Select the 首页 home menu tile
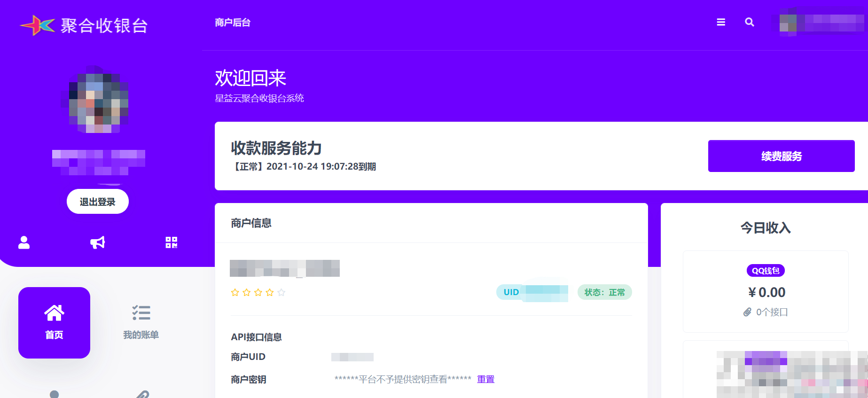 [54, 323]
